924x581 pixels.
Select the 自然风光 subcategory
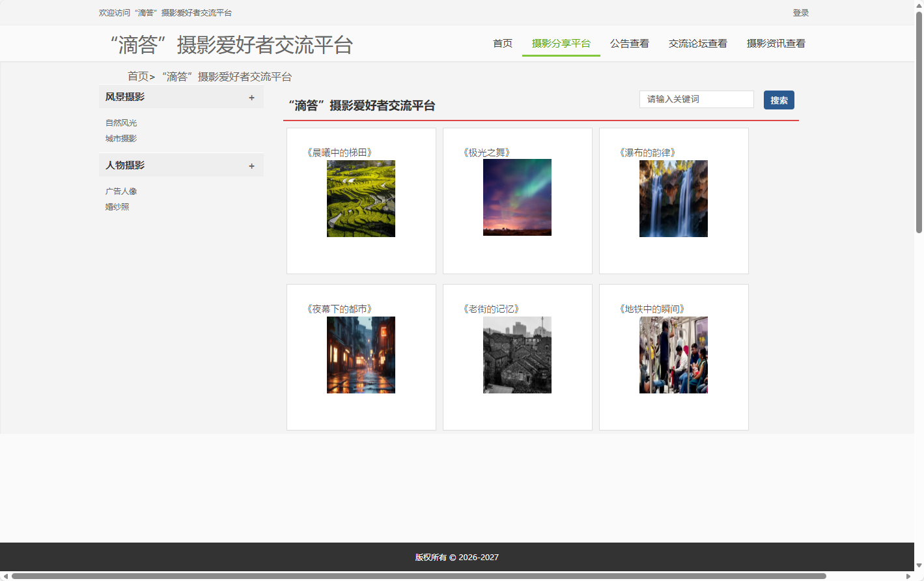click(120, 122)
